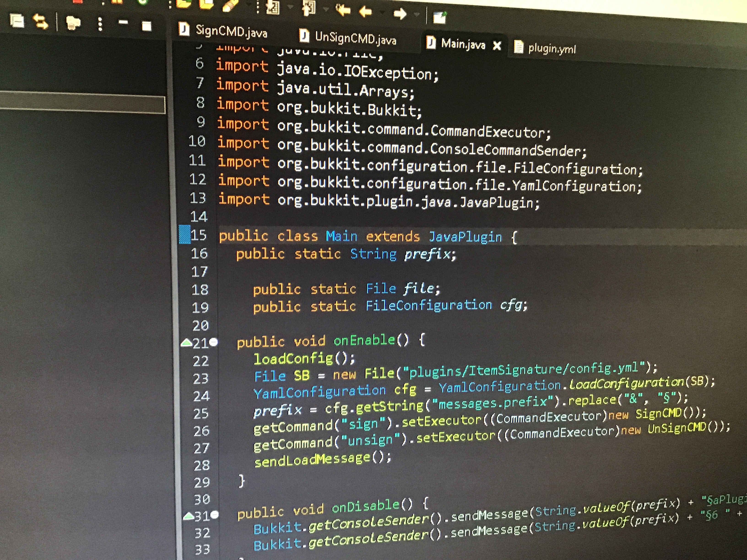
Task: Navigate back to previous editor location
Action: point(365,12)
